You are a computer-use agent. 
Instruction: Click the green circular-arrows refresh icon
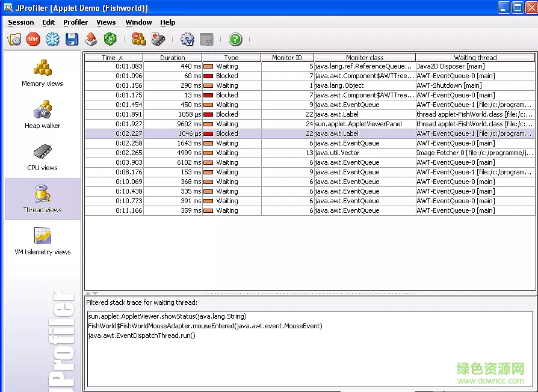[110, 40]
